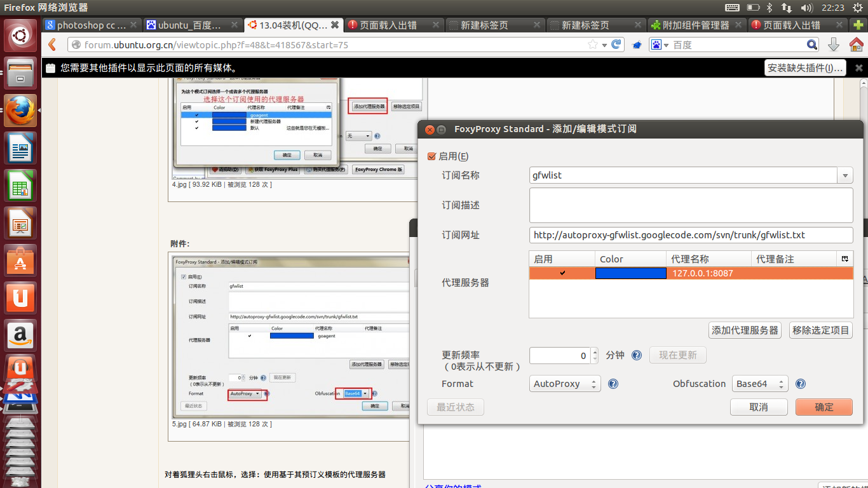Switch to the first 新建标签页 tab
The width and height of the screenshot is (868, 488).
pyautogui.click(x=495, y=25)
